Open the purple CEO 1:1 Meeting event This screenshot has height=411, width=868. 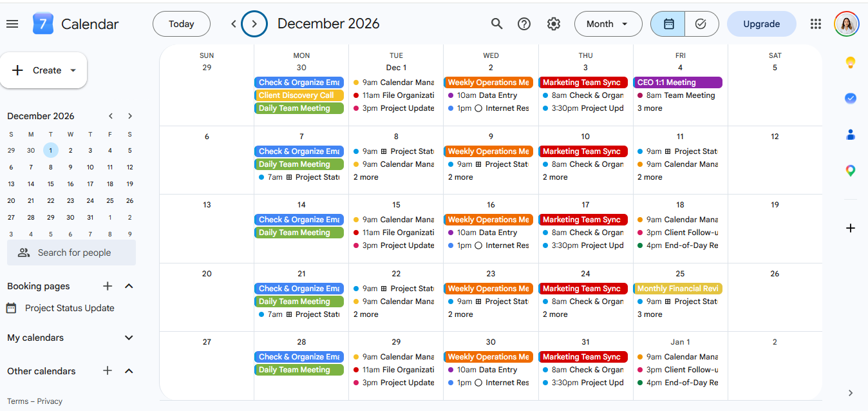678,82
